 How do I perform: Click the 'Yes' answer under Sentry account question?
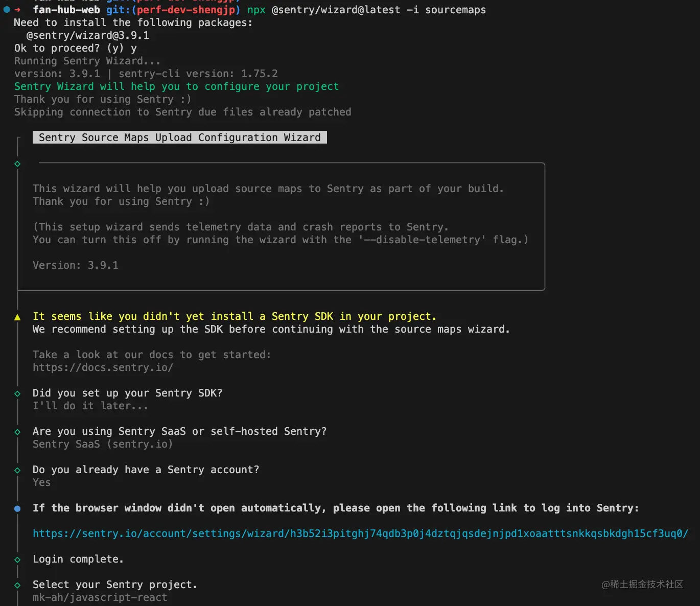tap(41, 482)
